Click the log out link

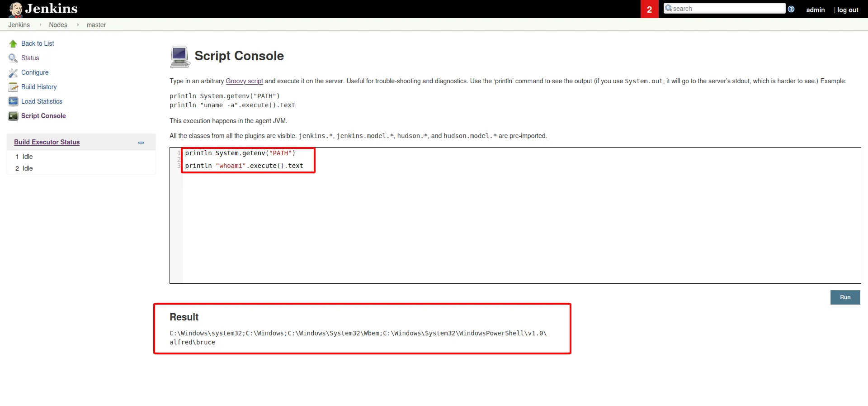coord(847,10)
